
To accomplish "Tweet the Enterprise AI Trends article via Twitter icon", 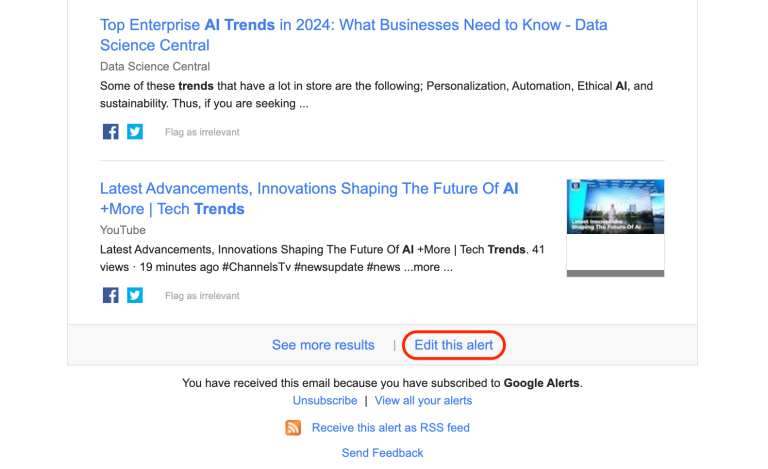I will (x=135, y=132).
